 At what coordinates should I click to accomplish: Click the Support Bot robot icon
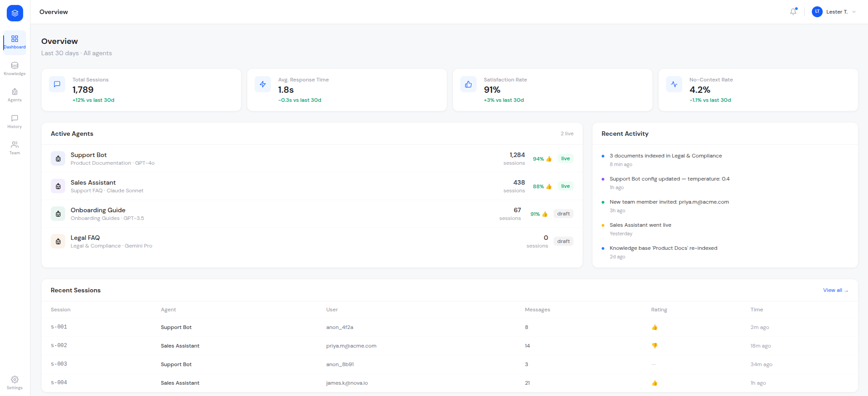click(58, 158)
